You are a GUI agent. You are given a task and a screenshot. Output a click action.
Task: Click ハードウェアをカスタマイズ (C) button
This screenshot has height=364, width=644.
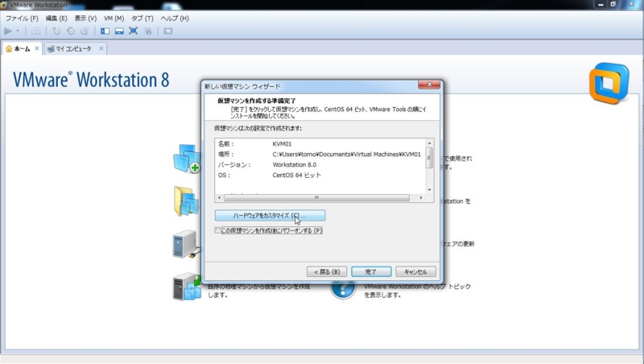[270, 215]
